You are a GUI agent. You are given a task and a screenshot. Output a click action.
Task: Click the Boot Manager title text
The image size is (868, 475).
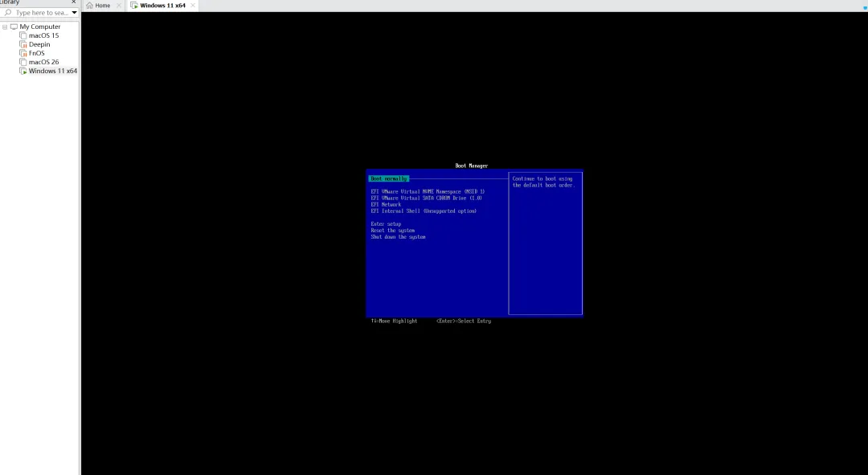(x=472, y=166)
